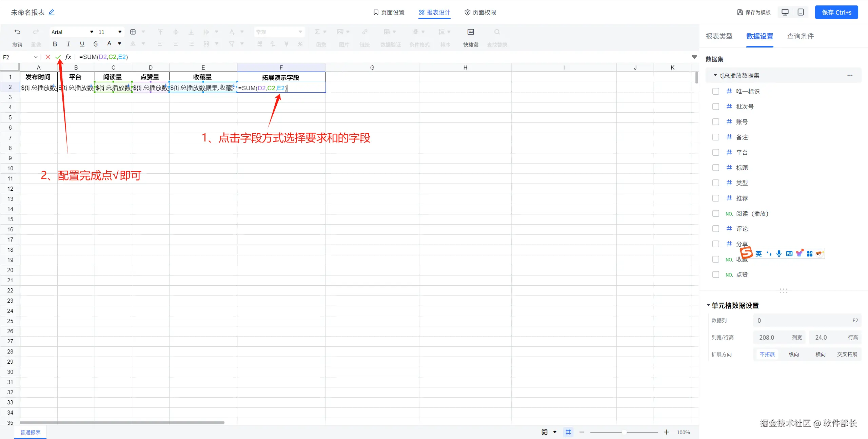Click the 保存 Ctrl+s button

[836, 13]
